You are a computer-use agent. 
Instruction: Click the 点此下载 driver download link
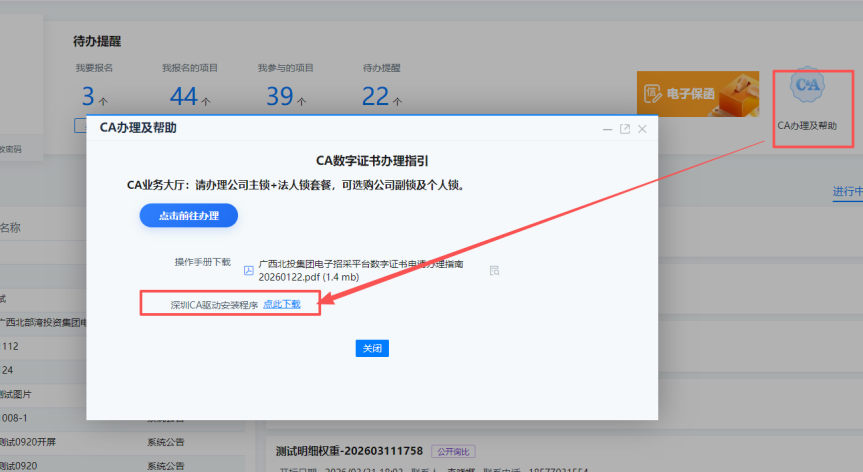pyautogui.click(x=282, y=304)
